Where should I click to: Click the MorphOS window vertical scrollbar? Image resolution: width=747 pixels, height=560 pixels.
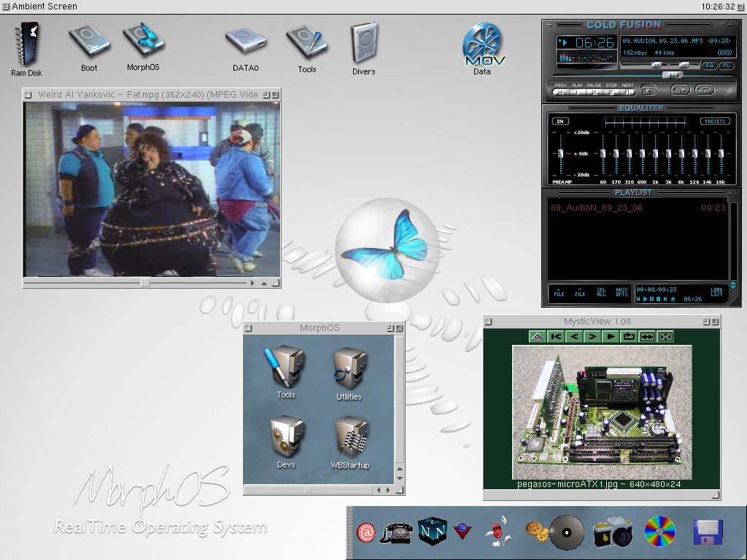(x=400, y=400)
